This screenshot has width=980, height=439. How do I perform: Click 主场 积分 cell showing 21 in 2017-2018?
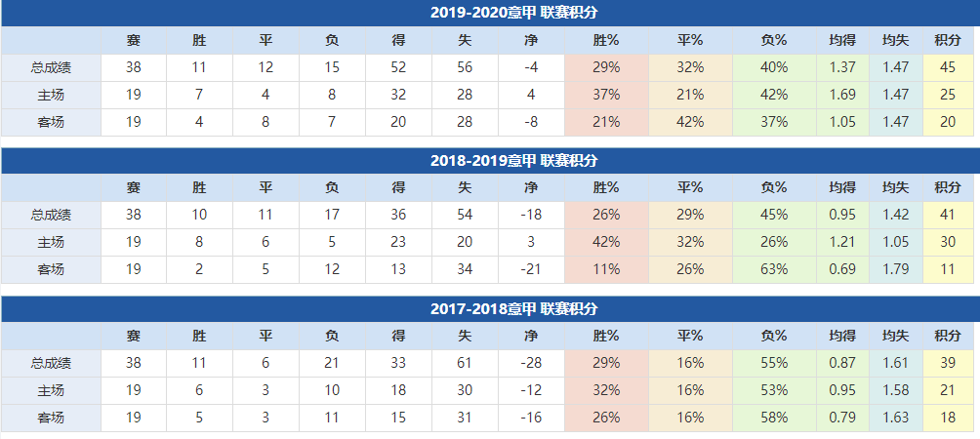pyautogui.click(x=948, y=390)
